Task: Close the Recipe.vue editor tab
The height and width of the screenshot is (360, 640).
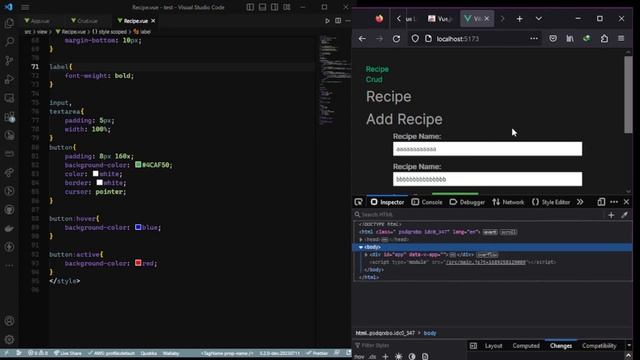Action: [x=153, y=21]
